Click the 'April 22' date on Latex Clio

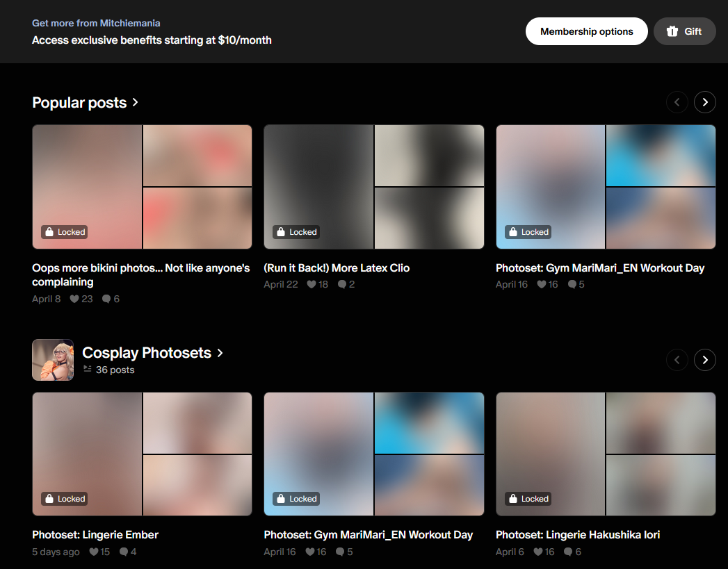(281, 285)
